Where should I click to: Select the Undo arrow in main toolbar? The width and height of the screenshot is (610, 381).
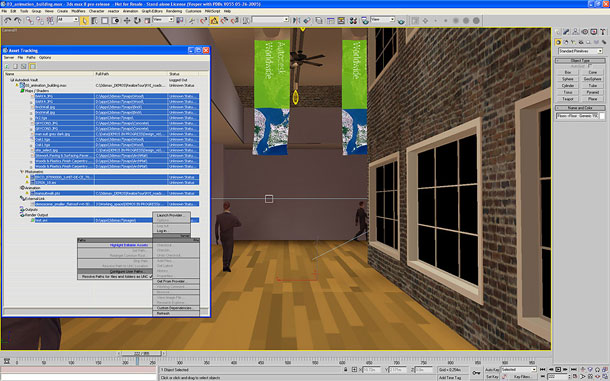[7, 20]
